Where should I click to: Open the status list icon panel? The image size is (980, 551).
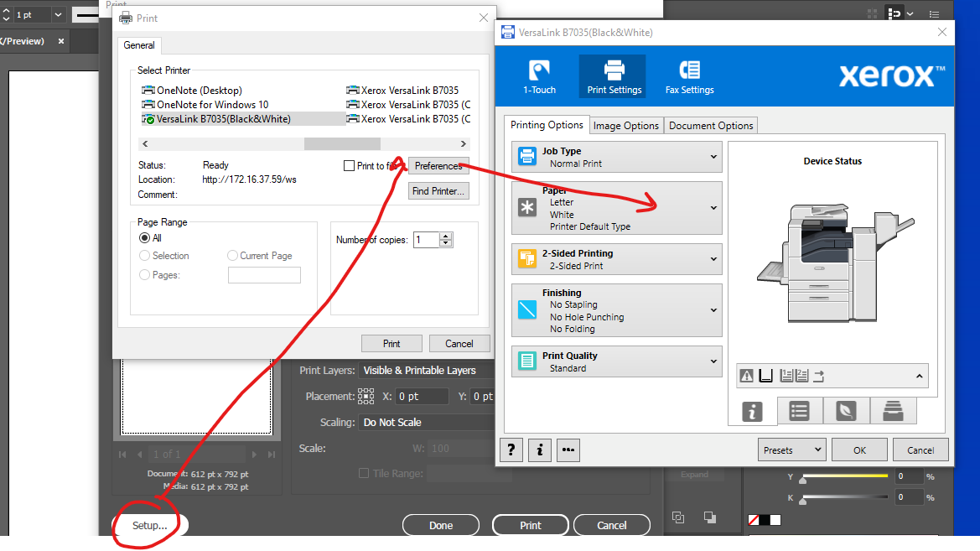pyautogui.click(x=799, y=410)
